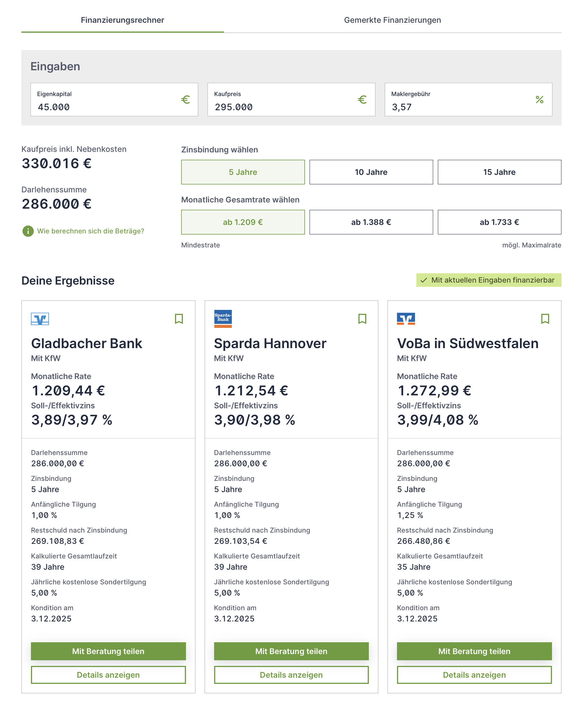Screen dimensions: 588x703
Task: Click the percent icon in Maklergebühr field
Action: (x=539, y=100)
